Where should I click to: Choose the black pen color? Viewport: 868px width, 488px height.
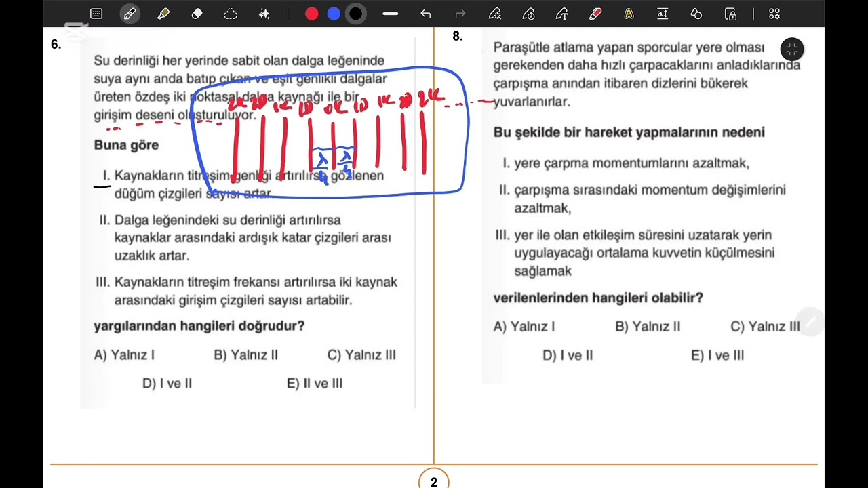355,14
